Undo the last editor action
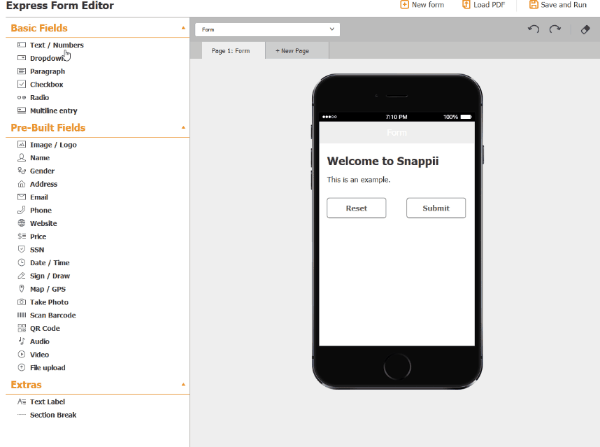 [533, 29]
